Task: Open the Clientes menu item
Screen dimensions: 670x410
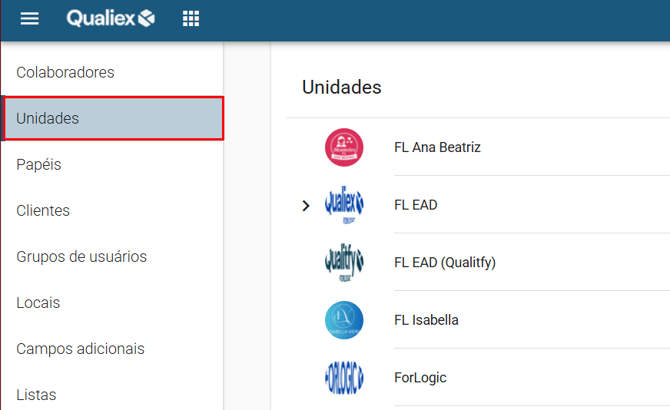Action: (43, 210)
